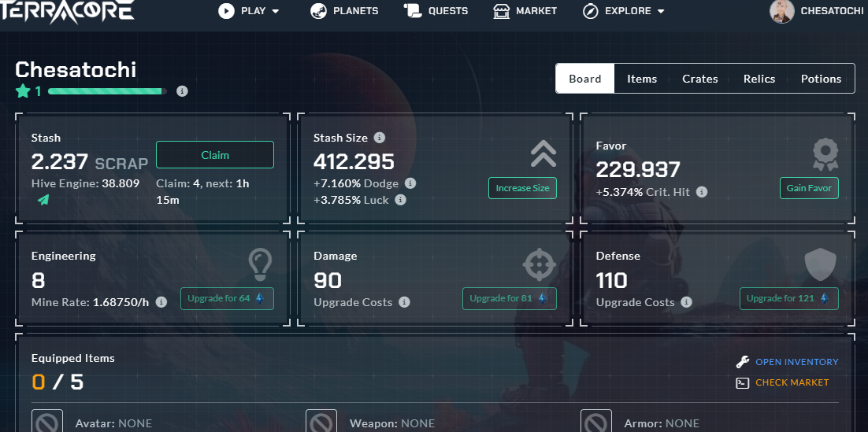The image size is (868, 432).
Task: Upgrade Engineering for 64
Action: click(x=227, y=299)
